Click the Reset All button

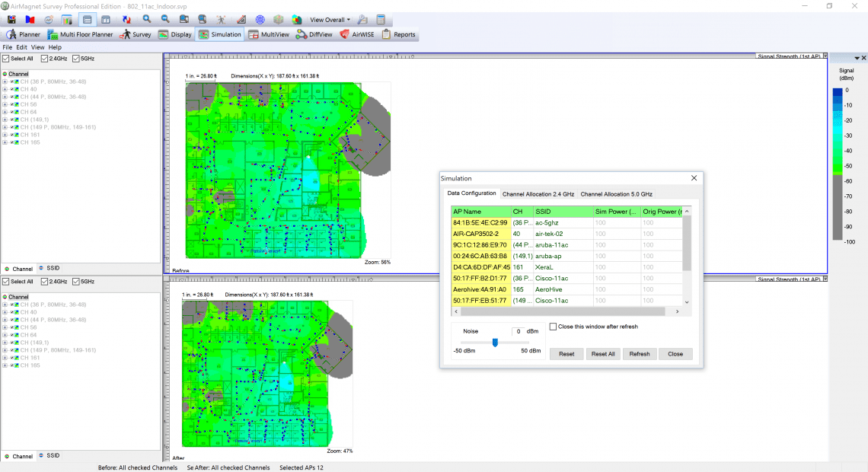click(x=602, y=353)
